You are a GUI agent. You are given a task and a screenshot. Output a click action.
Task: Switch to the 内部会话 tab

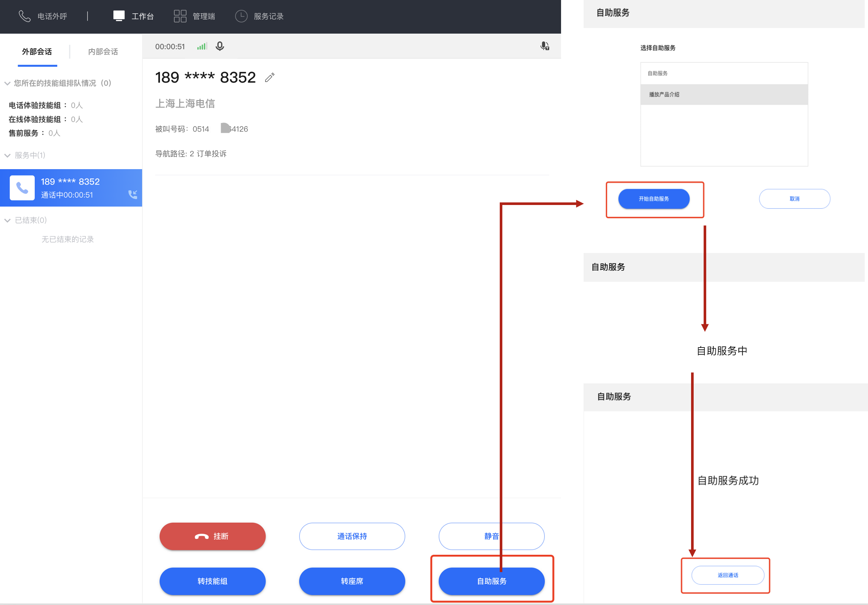coord(103,51)
